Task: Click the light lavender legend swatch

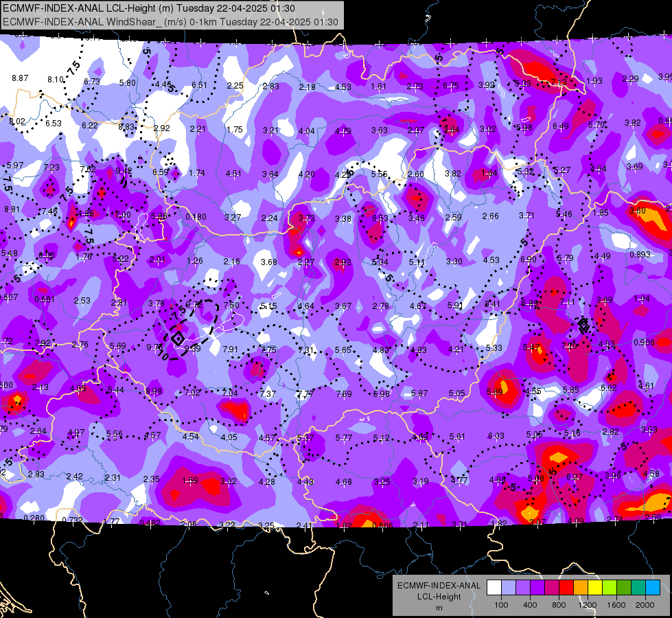Action: [509, 588]
